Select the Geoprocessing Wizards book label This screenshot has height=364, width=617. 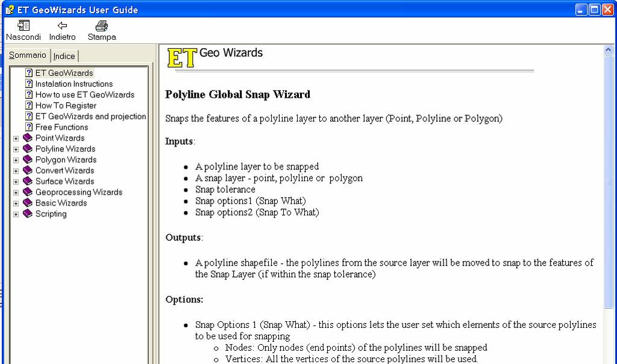(79, 192)
